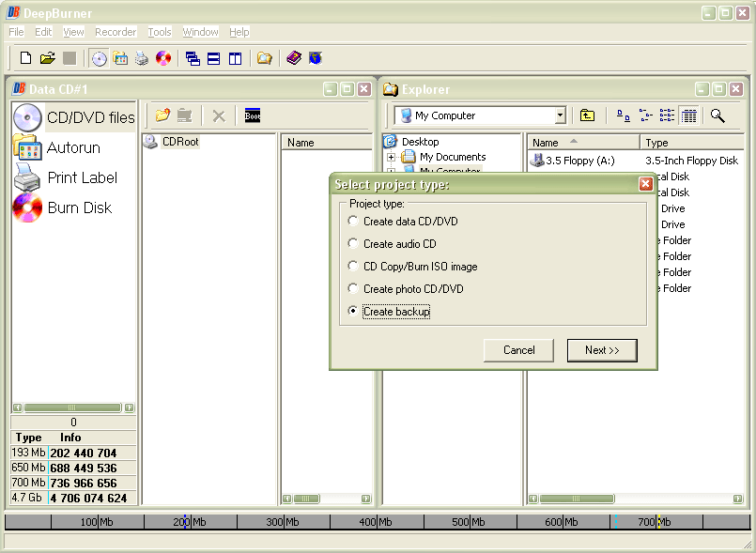This screenshot has width=756, height=553.
Task: Open Burn Disk section in sidebar
Action: pos(63,207)
